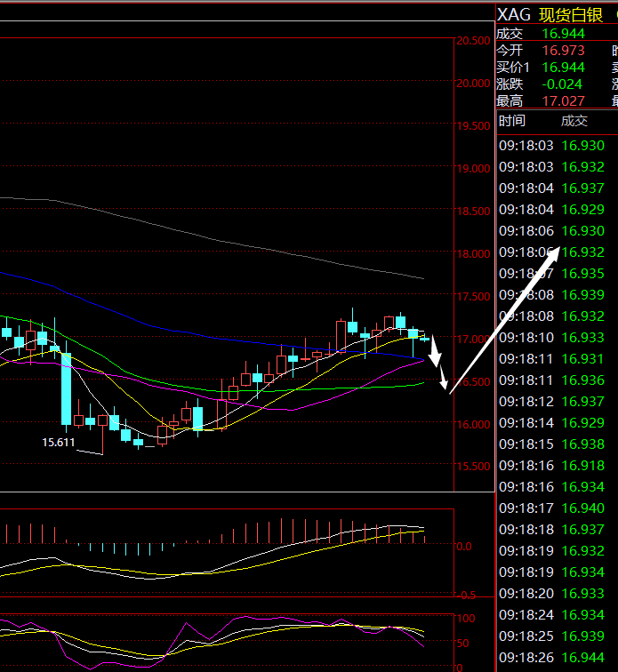Select the tick row 09:18:11 priced 16.936
The height and width of the screenshot is (672, 618).
pos(551,380)
